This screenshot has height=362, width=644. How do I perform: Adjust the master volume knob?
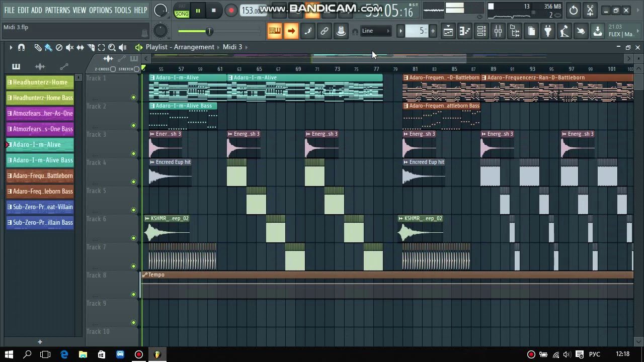160,10
